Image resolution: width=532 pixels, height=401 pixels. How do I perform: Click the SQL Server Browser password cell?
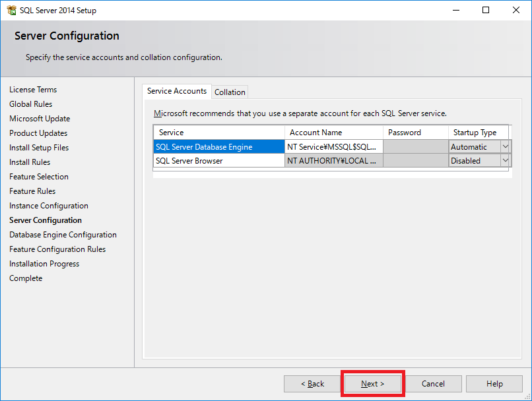coord(416,161)
